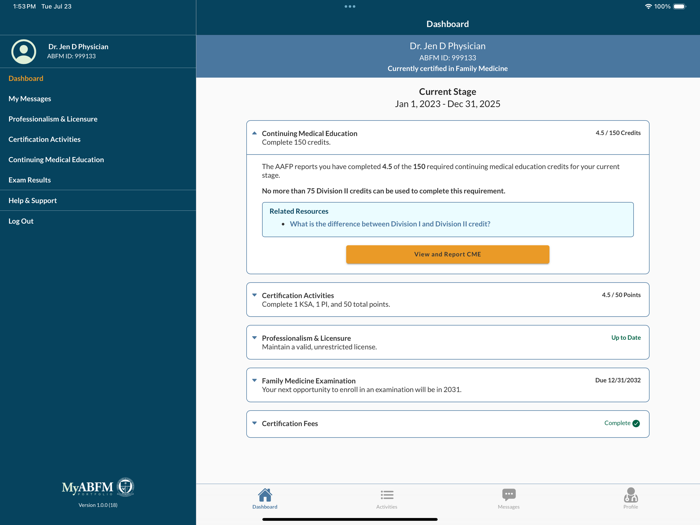
Task: Open Exam Results from sidebar
Action: coord(29,180)
